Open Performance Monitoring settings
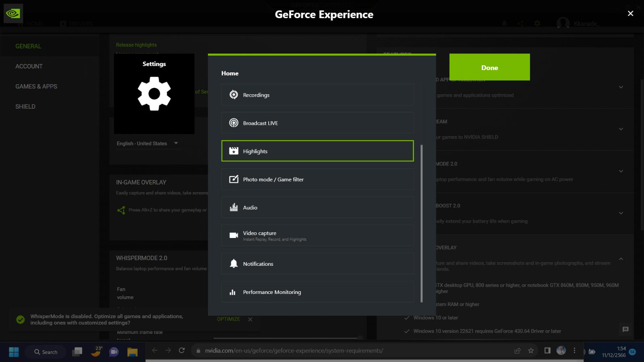The height and width of the screenshot is (362, 644). (x=317, y=292)
